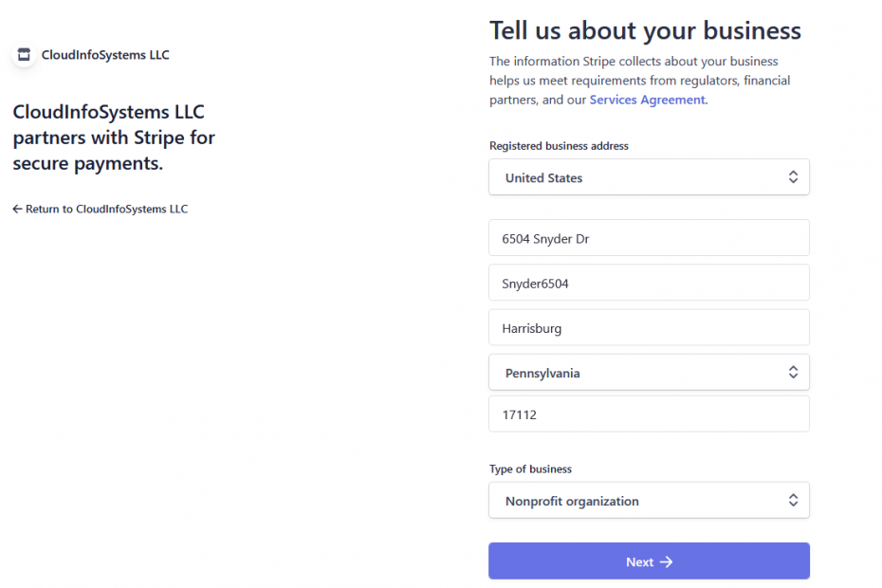Click the chevron icon on the state selector
Image resolution: width=882 pixels, height=588 pixels.
pyautogui.click(x=794, y=372)
